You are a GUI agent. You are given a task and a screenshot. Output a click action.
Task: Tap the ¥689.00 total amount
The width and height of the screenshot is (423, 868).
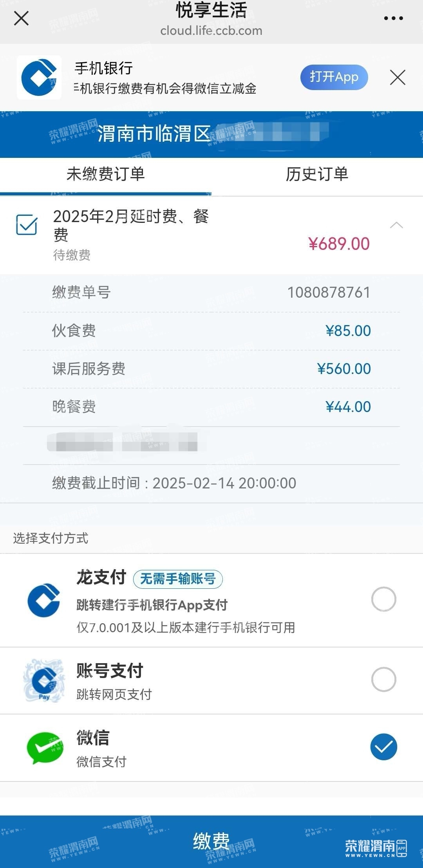(339, 244)
